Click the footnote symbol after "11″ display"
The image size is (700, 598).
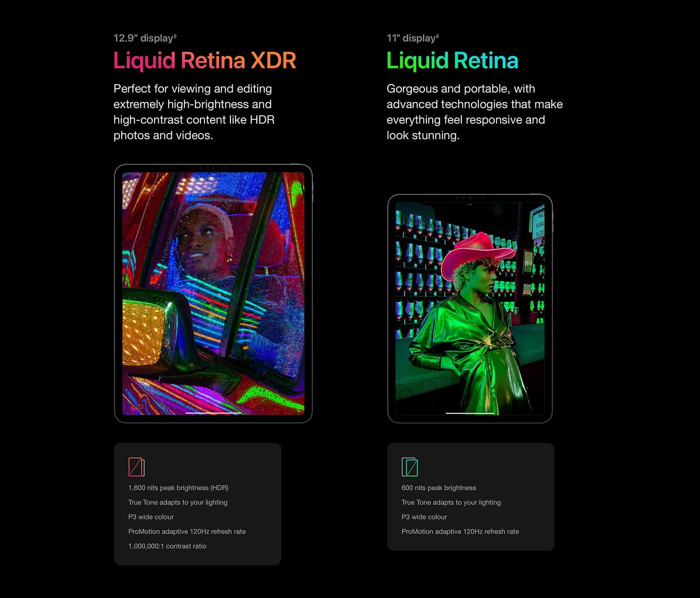437,36
